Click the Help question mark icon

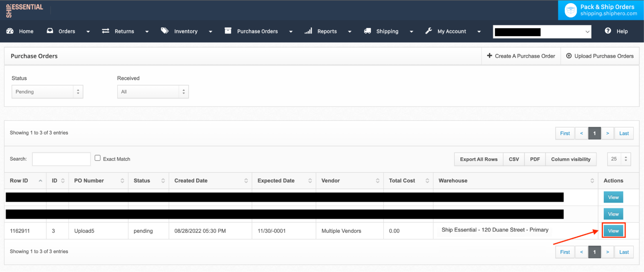(608, 31)
